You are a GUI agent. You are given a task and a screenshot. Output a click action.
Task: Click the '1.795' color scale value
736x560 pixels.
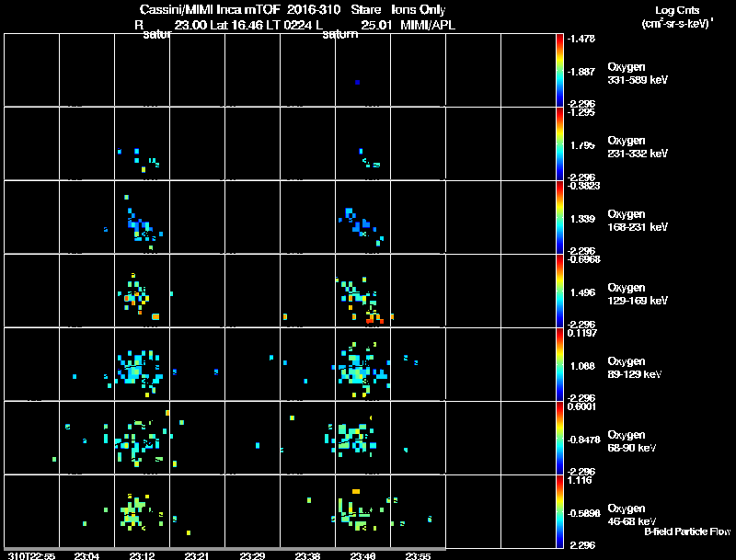[582, 145]
